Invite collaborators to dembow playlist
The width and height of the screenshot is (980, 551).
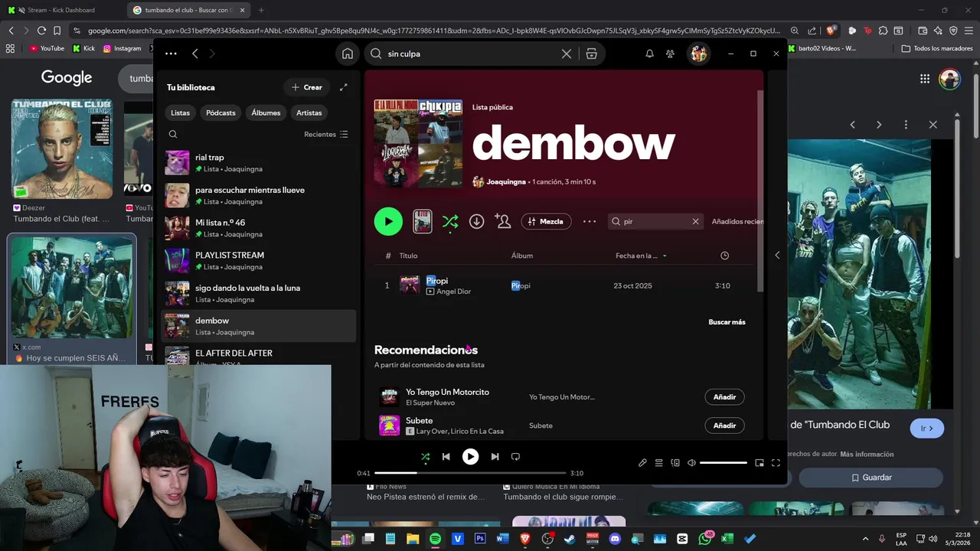pyautogui.click(x=503, y=221)
